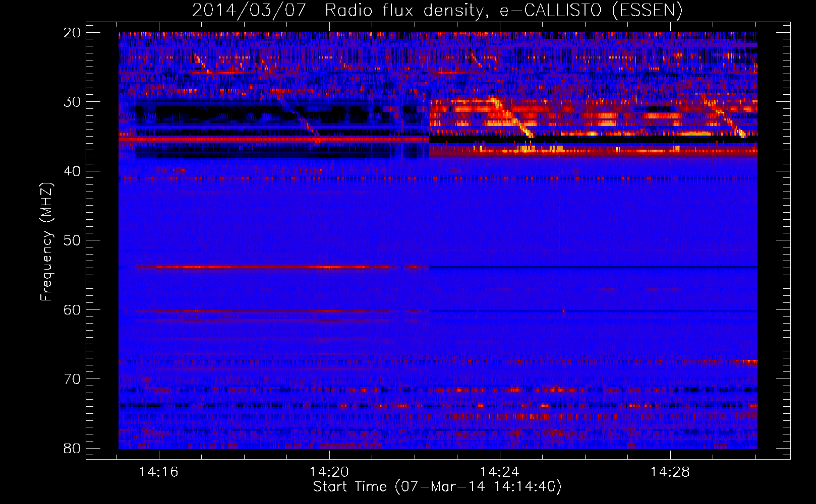
Task: Click the 30 MHz frequency tick label
Action: pyautogui.click(x=72, y=102)
